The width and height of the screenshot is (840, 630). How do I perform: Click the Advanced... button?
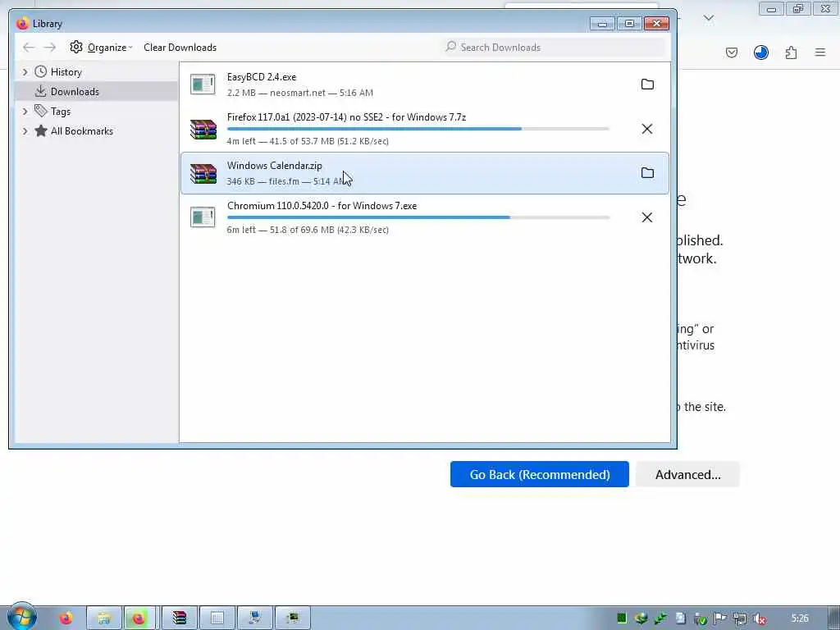(x=688, y=475)
